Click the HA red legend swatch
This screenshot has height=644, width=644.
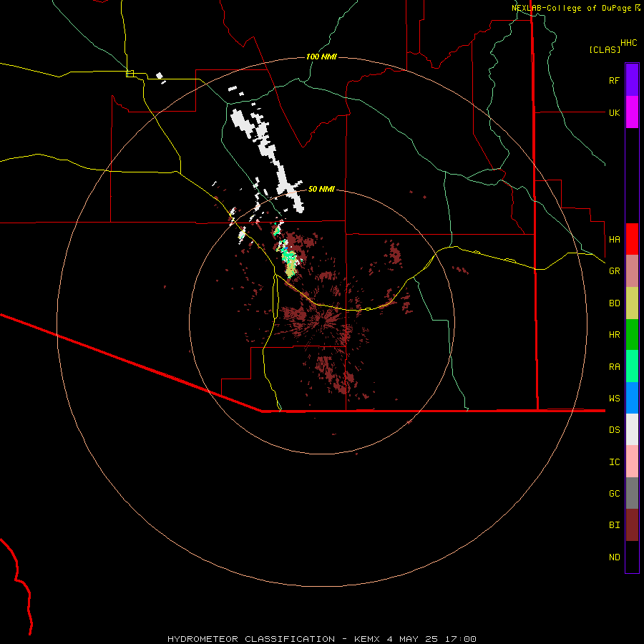point(632,239)
